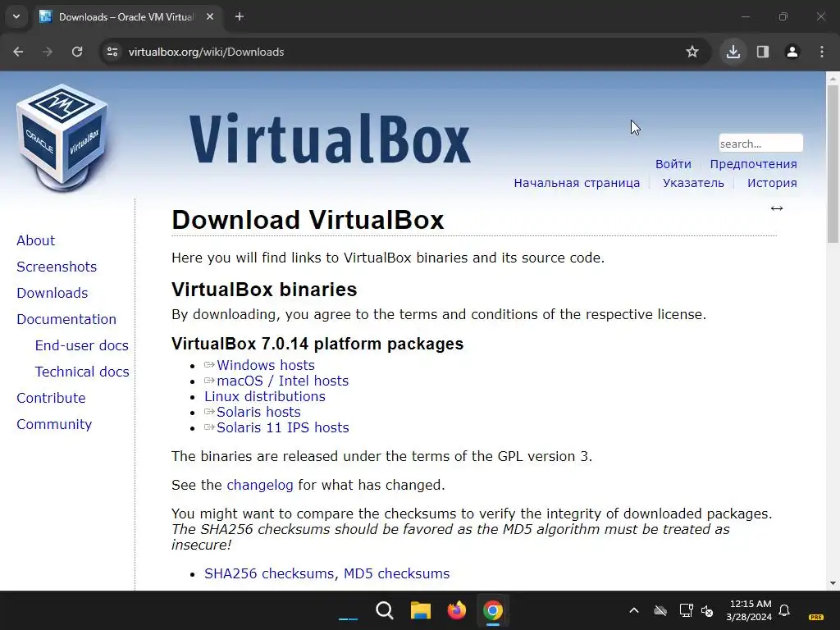Open About in the sidebar
This screenshot has width=840, height=630.
(36, 240)
